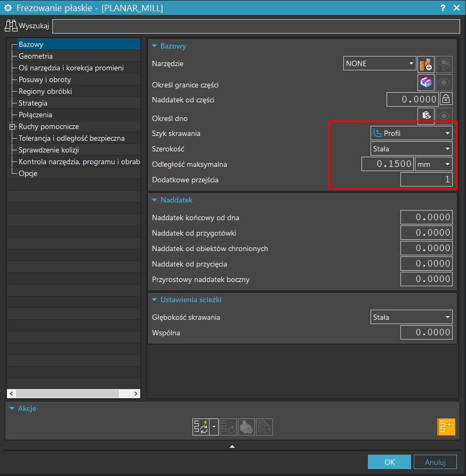Toggle the lock on Naddatek od części
Image resolution: width=466 pixels, height=476 pixels.
[446, 99]
